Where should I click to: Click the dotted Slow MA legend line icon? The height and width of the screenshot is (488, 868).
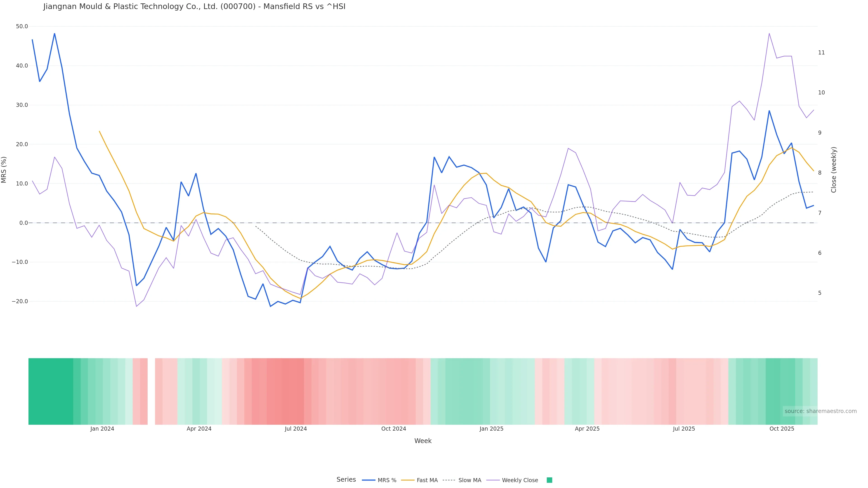point(449,480)
